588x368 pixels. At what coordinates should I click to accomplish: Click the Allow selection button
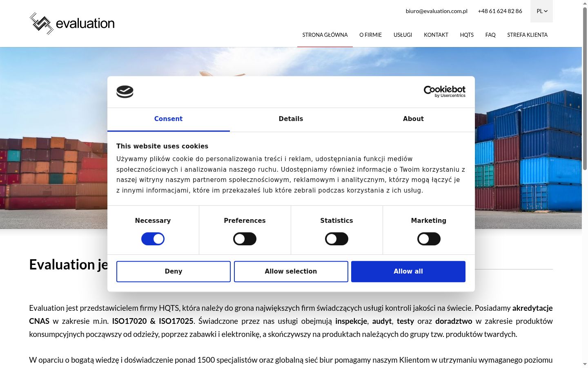291,272
